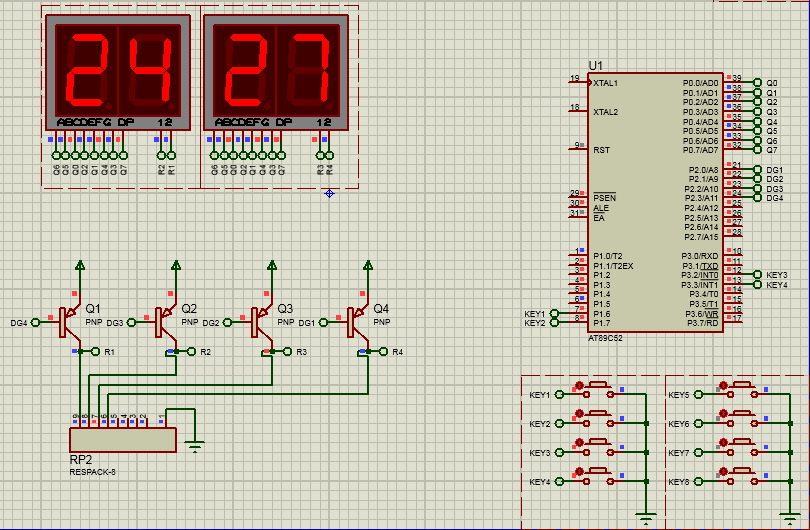
Task: Toggle the KEY5 pushbutton red actuator dot
Action: 723,385
